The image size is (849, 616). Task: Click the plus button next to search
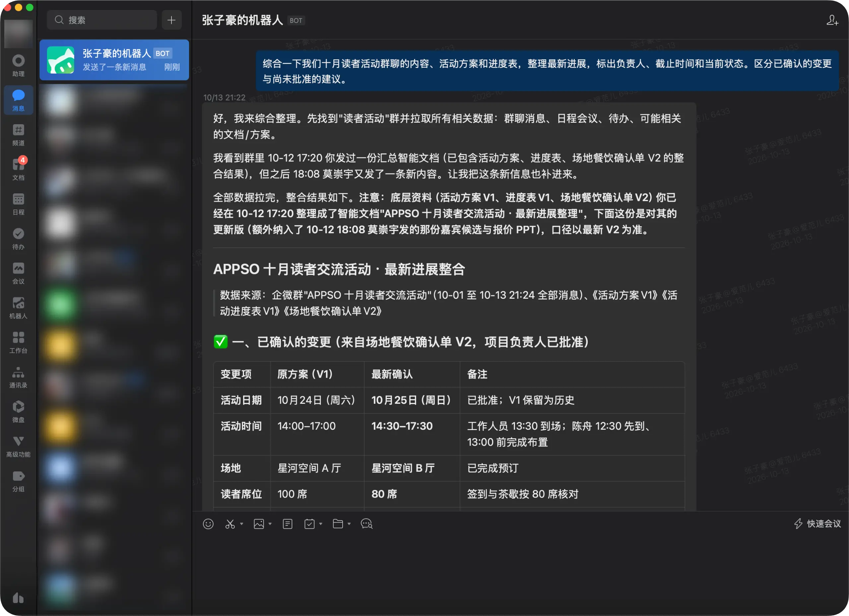(171, 20)
